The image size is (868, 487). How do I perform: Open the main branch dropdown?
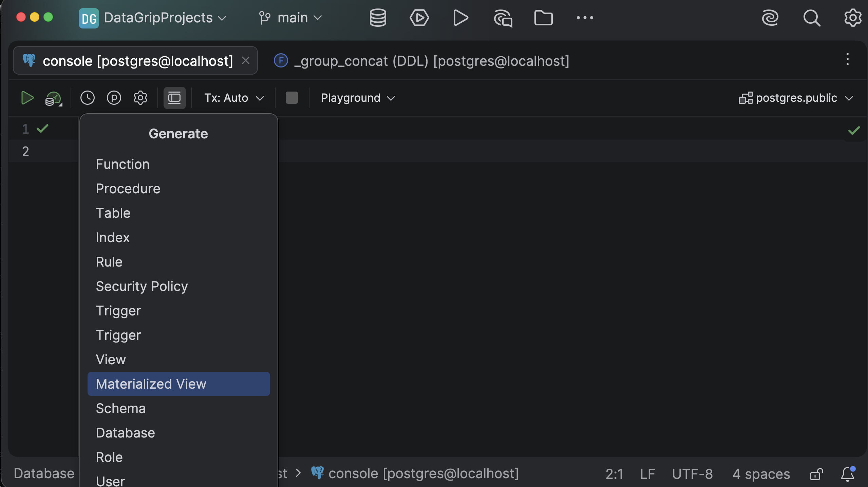click(x=290, y=18)
